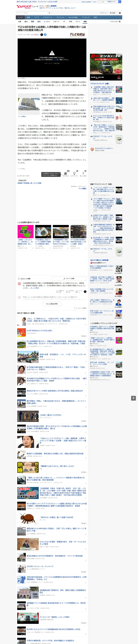138x644 pixels.
Task: Open the settings gear icon in the header
Action: [120, 13]
